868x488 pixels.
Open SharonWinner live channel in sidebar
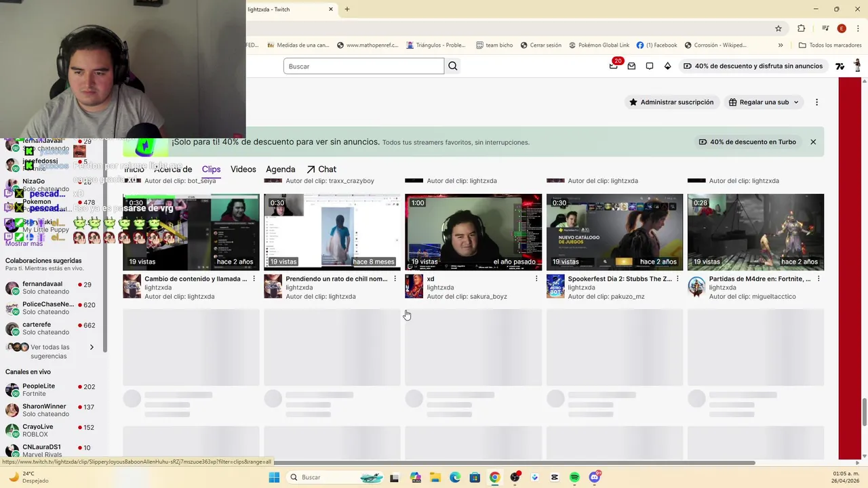(x=51, y=410)
